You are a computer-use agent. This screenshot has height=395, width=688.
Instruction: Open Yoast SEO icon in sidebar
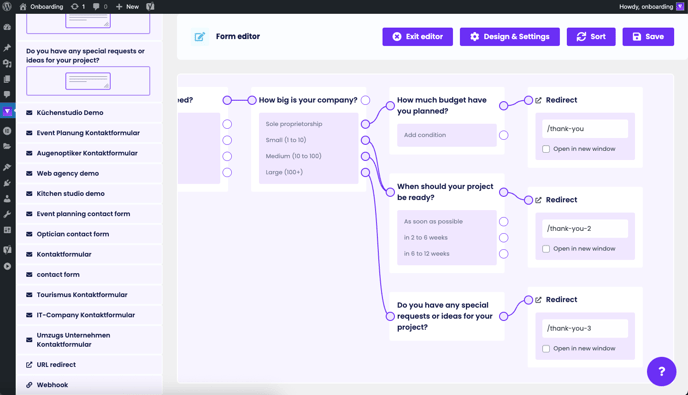[x=7, y=250]
